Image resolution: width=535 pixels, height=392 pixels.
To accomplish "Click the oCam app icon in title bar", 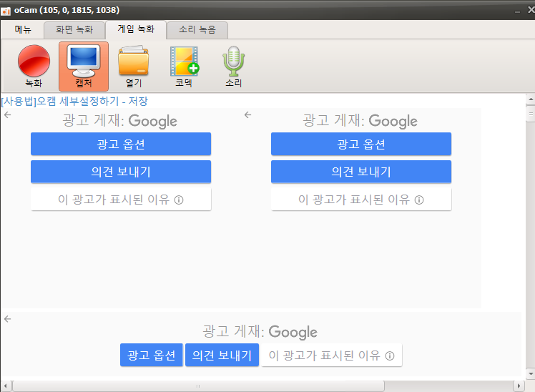I will click(6, 11).
